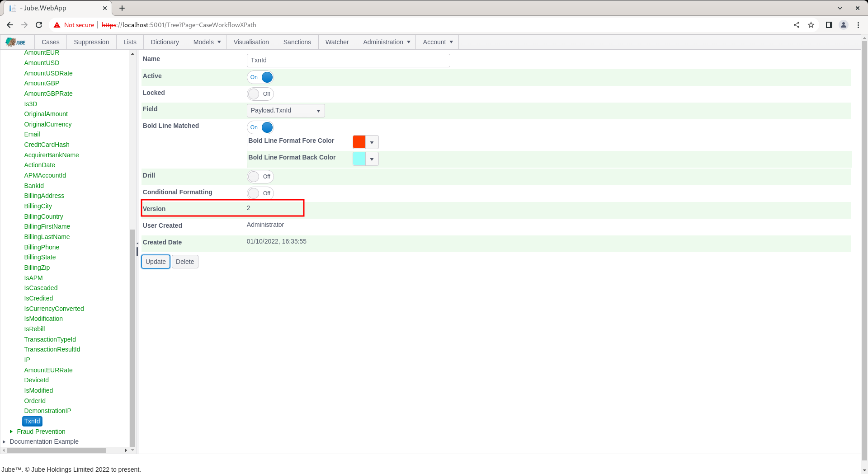This screenshot has width=868, height=474.
Task: Open the Watcher menu item
Action: tap(337, 42)
